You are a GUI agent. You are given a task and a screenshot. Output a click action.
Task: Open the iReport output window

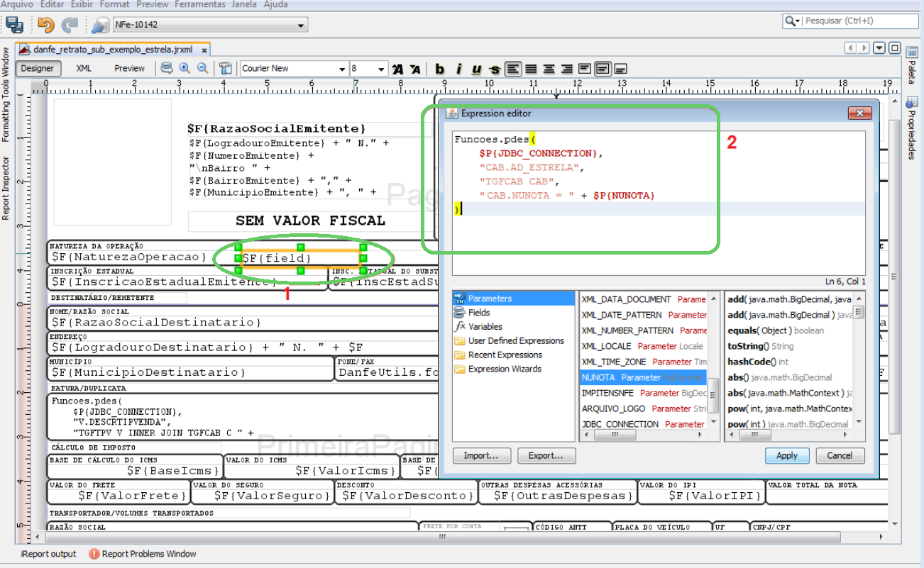(x=48, y=554)
